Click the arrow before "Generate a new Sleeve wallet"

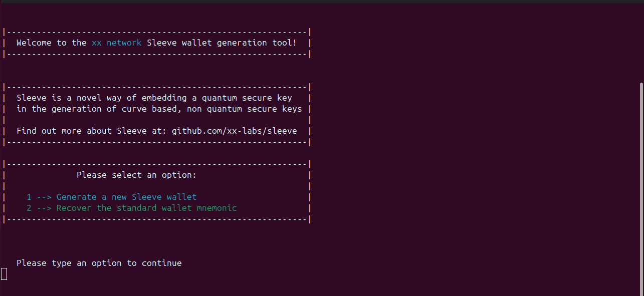[x=44, y=197]
